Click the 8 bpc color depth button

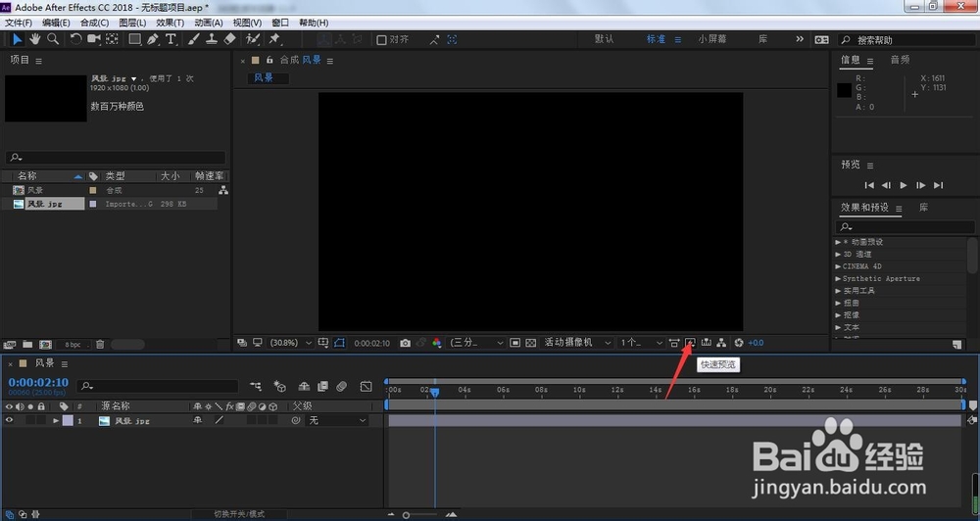tap(73, 344)
